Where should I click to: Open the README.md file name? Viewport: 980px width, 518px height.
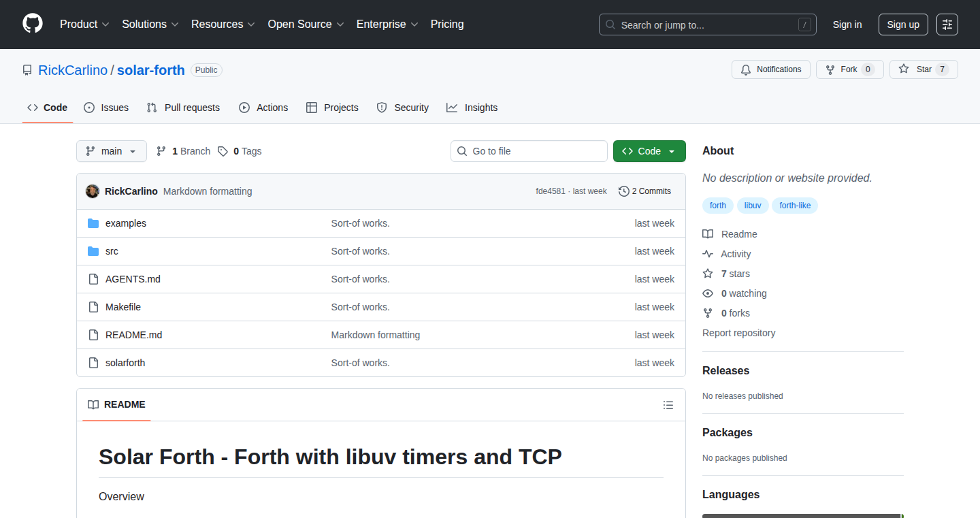tap(133, 335)
